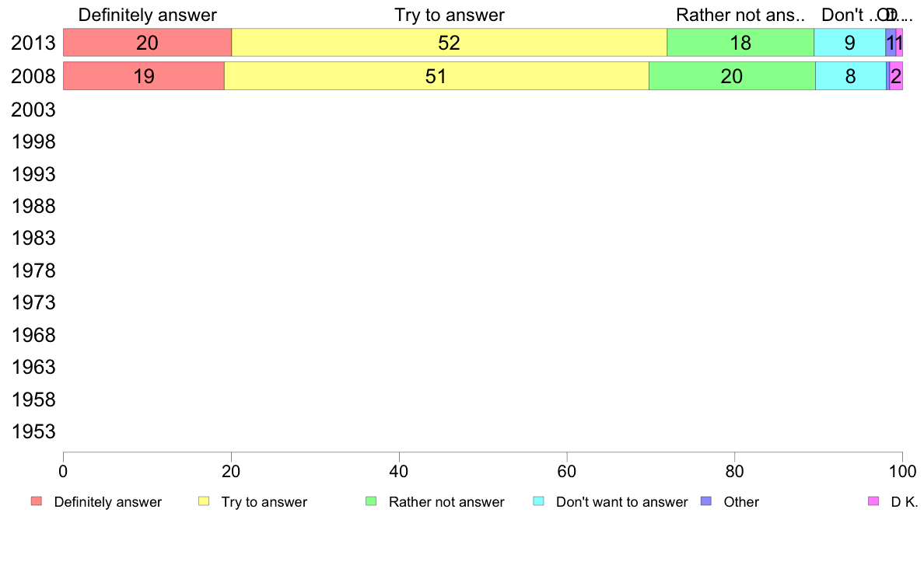
Task: Select the 2013 red bar segment showing 20
Action: pyautogui.click(x=147, y=43)
